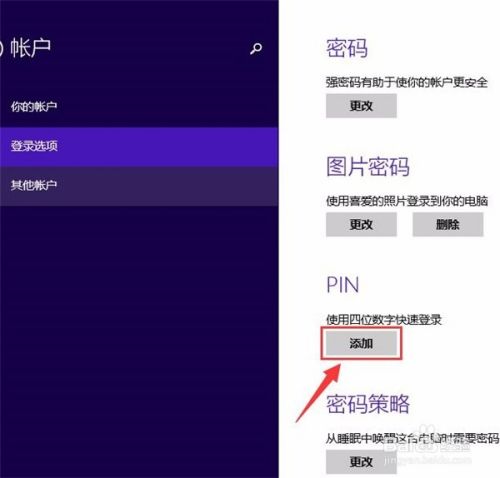
Task: Open the search magnifier icon
Action: 256,49
